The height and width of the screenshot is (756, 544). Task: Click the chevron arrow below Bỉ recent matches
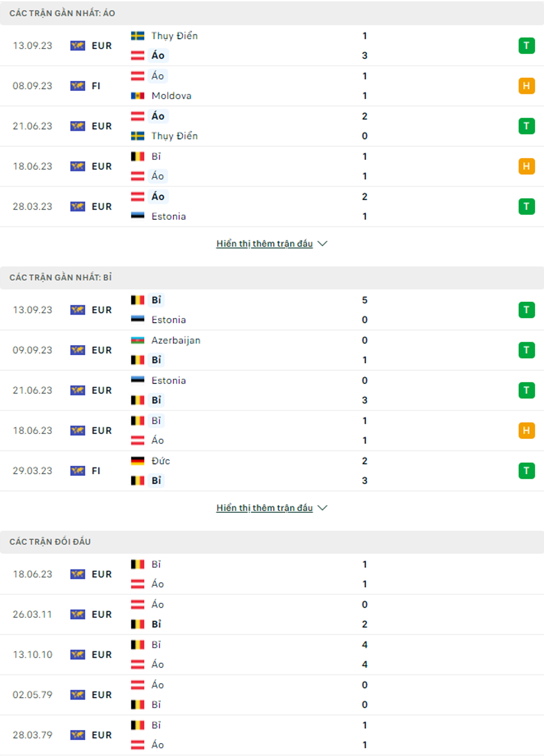point(323,508)
